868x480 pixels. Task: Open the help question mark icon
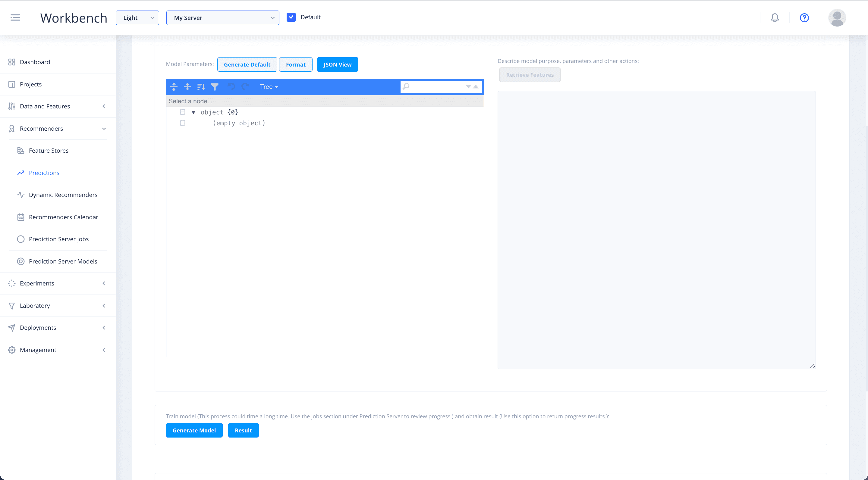(804, 17)
